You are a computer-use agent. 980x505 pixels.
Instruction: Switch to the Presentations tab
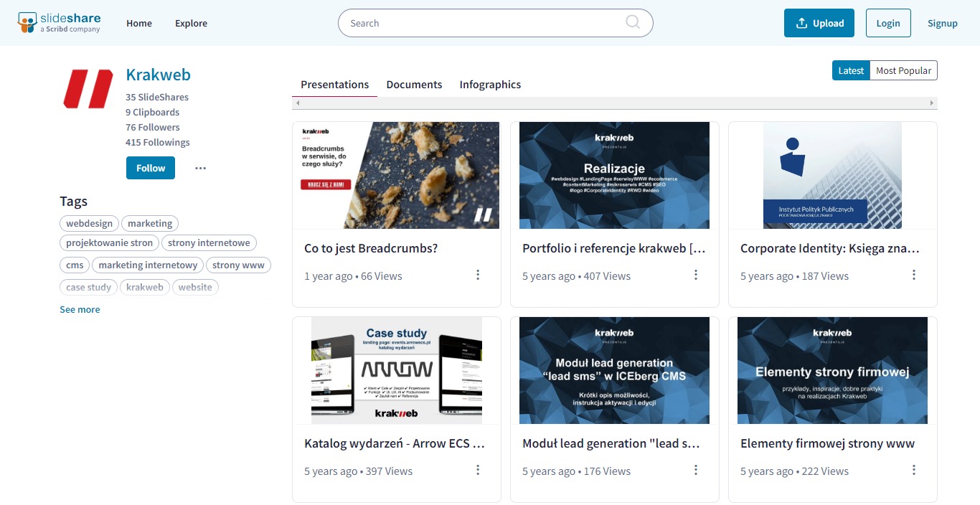tap(334, 85)
